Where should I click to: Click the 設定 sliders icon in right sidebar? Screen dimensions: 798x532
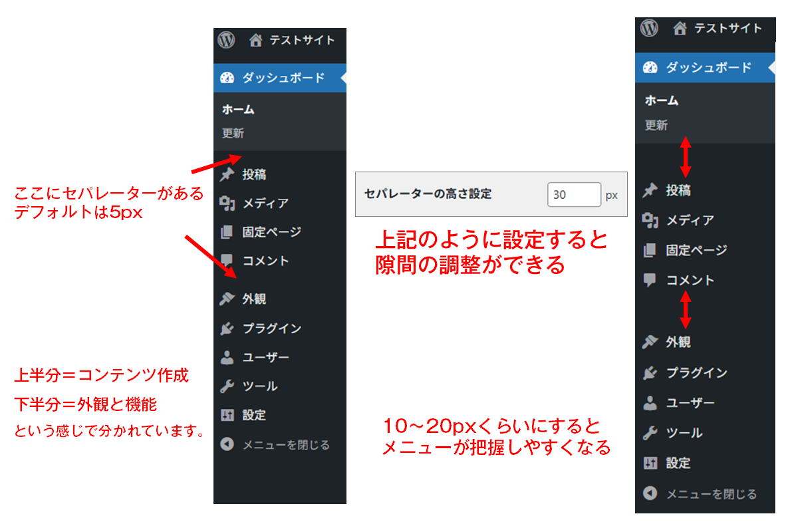pos(650,463)
